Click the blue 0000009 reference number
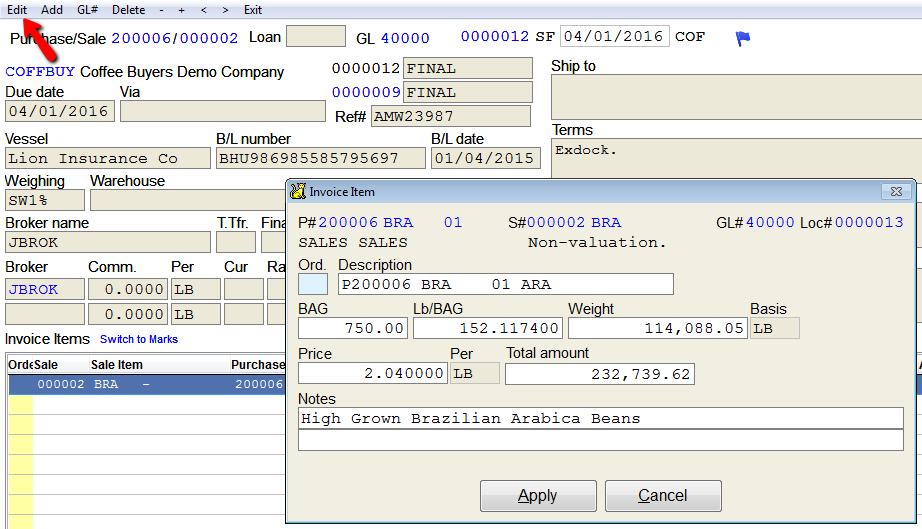 coord(366,92)
